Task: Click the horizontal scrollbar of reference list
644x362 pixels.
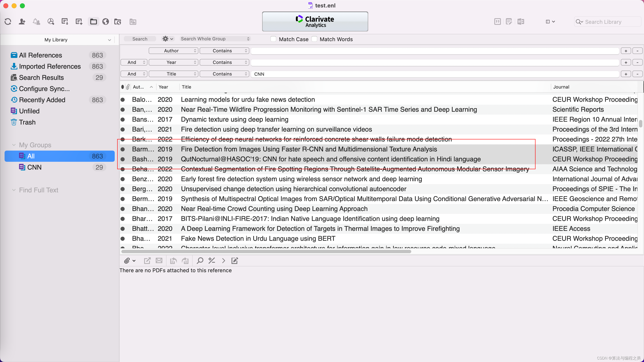Action: pos(266,251)
